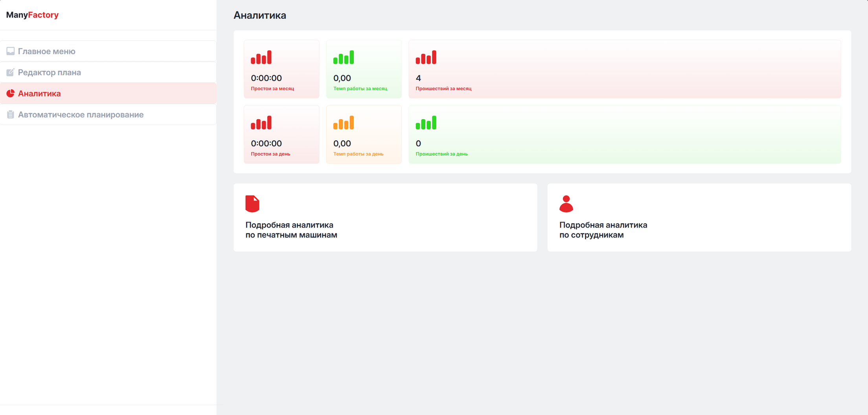868x415 pixels.
Task: Click the Темп работы за день label
Action: pos(358,154)
